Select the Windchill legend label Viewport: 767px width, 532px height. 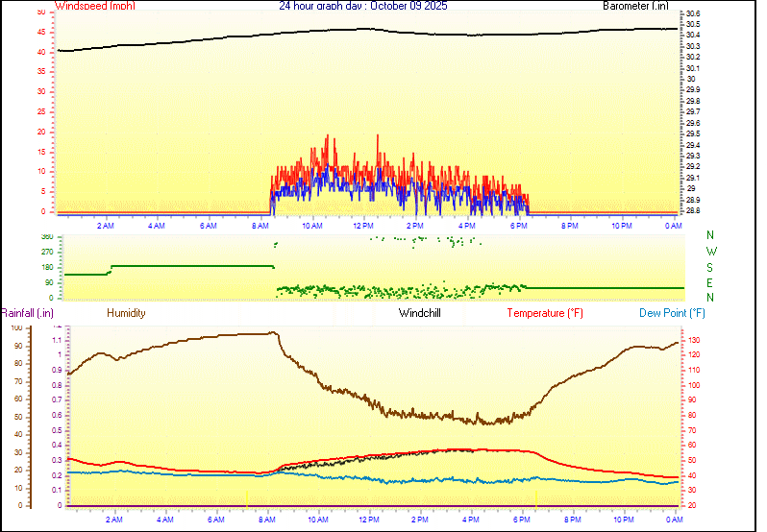click(420, 313)
